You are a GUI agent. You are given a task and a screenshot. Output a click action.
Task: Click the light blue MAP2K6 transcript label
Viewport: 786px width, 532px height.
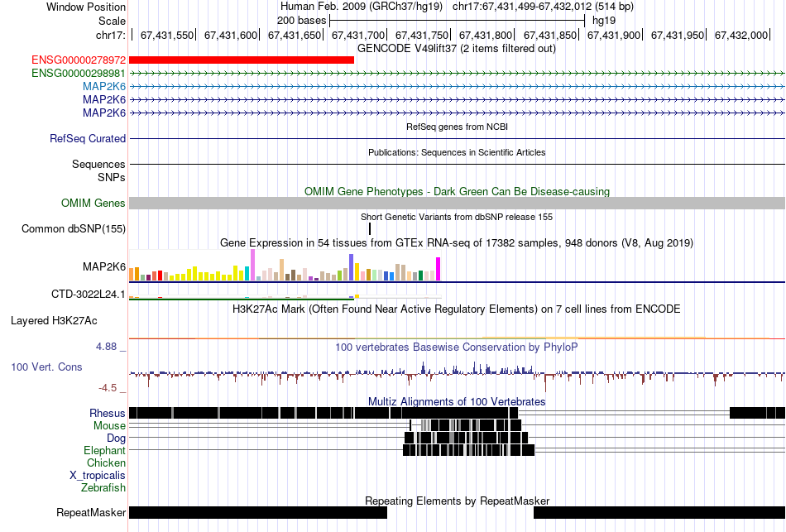click(104, 86)
